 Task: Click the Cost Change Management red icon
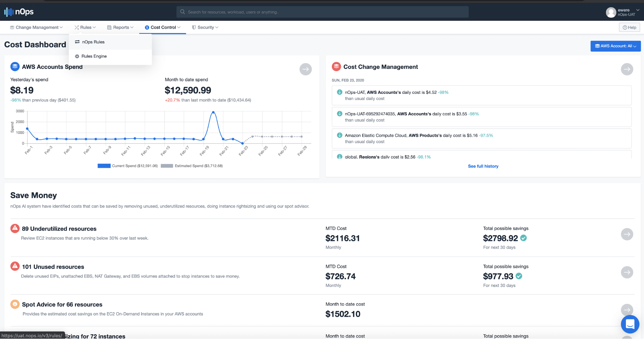pos(336,67)
